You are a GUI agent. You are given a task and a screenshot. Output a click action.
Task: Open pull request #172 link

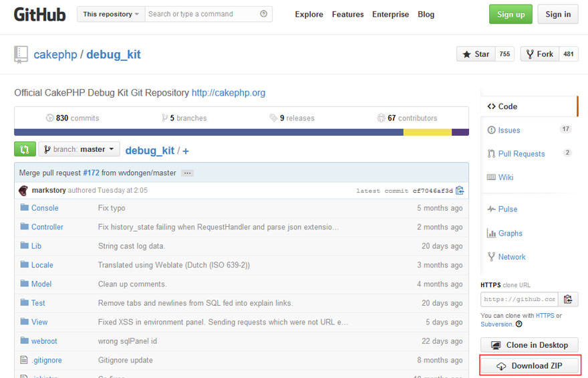91,173
